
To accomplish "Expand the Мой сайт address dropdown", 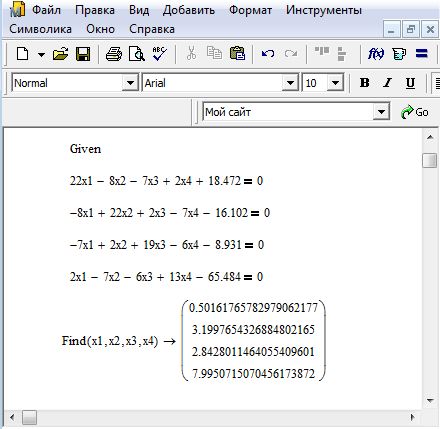I will 381,112.
